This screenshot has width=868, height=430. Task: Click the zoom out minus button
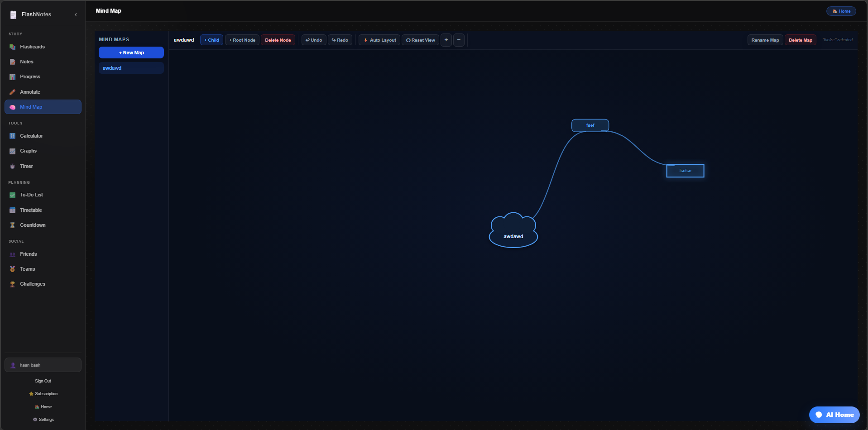(459, 40)
